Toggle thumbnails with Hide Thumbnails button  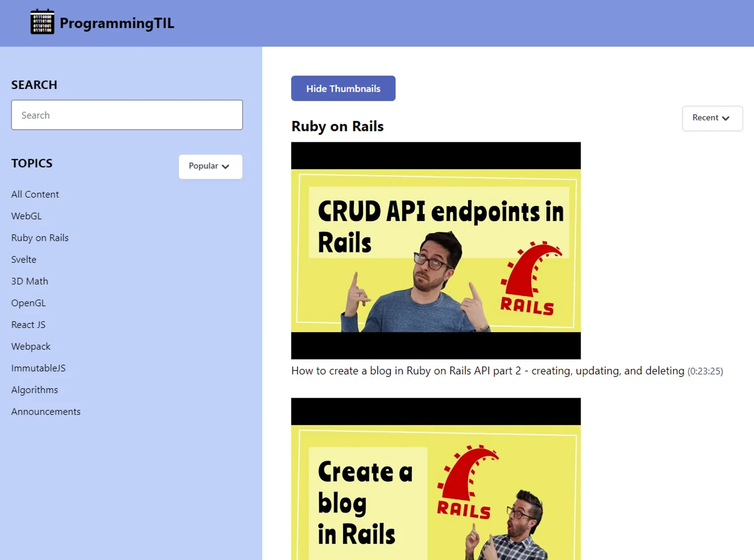click(x=343, y=88)
